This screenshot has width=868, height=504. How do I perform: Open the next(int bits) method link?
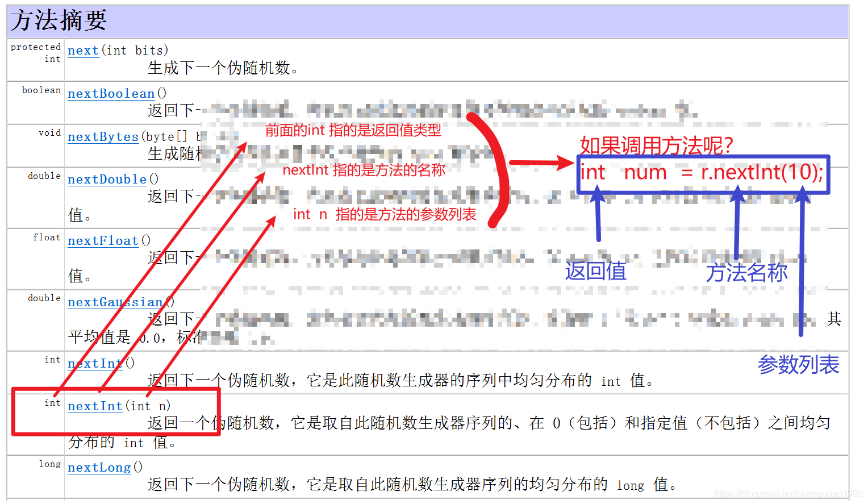pos(83,51)
